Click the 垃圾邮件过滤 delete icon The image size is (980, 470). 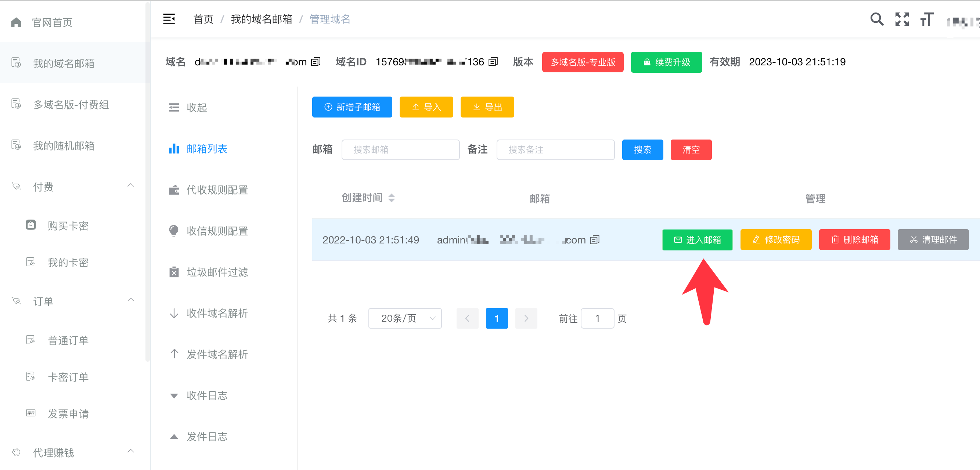click(174, 272)
